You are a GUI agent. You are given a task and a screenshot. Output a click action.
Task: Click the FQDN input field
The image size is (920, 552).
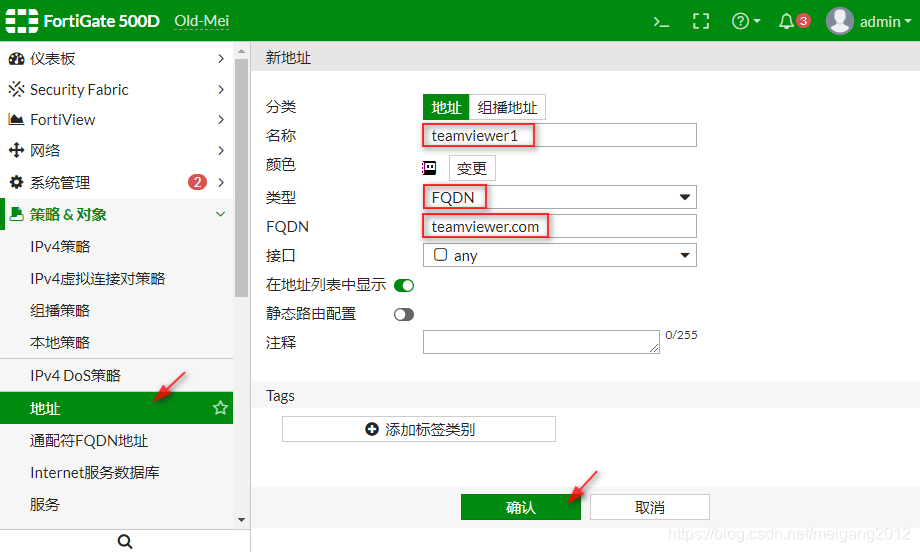pyautogui.click(x=560, y=226)
